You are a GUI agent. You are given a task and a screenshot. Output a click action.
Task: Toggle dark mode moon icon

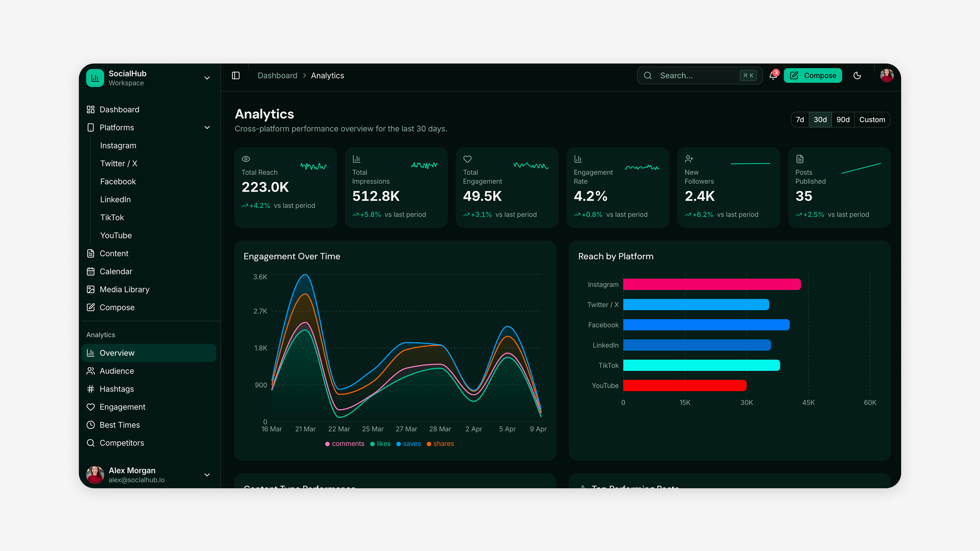tap(857, 75)
